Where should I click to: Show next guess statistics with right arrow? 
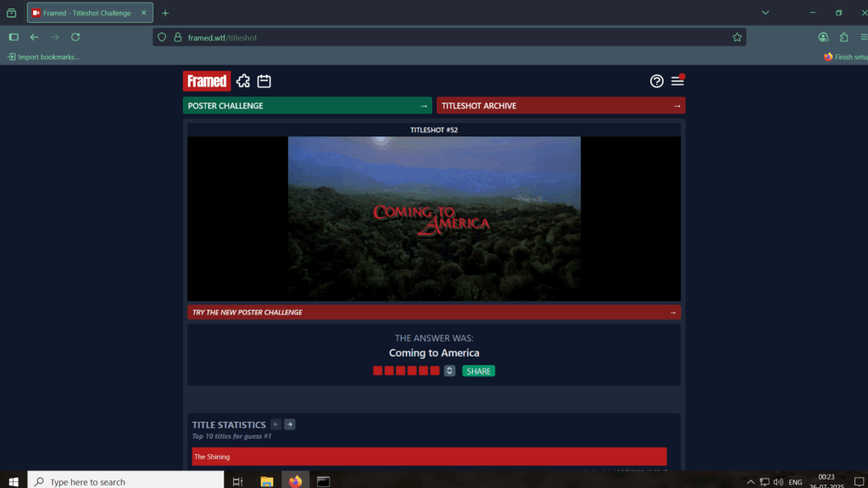click(x=289, y=424)
